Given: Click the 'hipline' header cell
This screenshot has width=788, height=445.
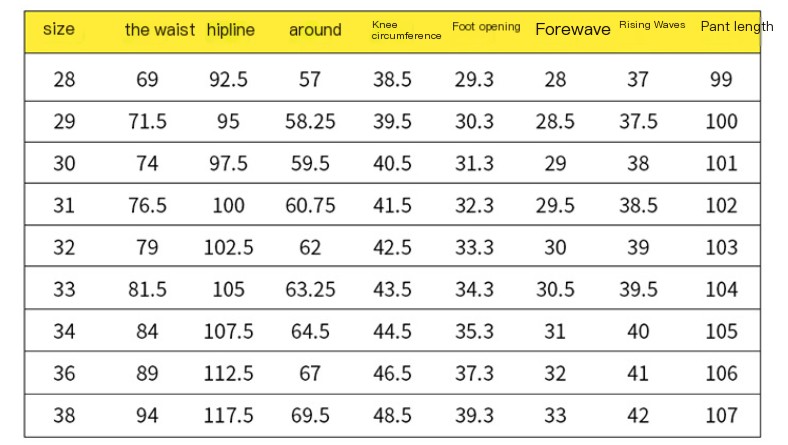Looking at the screenshot, I should (231, 30).
